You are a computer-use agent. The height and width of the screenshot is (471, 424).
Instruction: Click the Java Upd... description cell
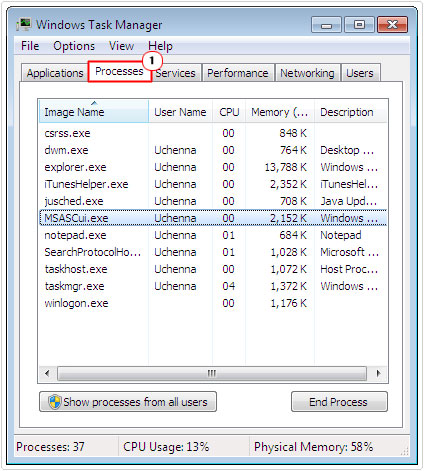(349, 201)
